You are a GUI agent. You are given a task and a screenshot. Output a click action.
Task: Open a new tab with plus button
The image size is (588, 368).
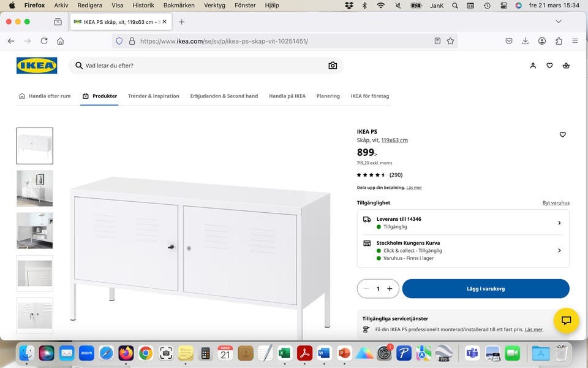pyautogui.click(x=181, y=22)
